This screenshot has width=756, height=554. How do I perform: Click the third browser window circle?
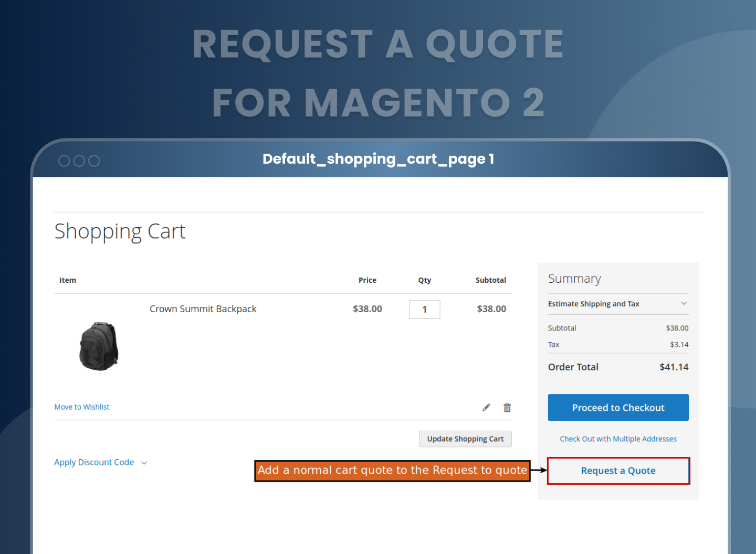click(94, 161)
